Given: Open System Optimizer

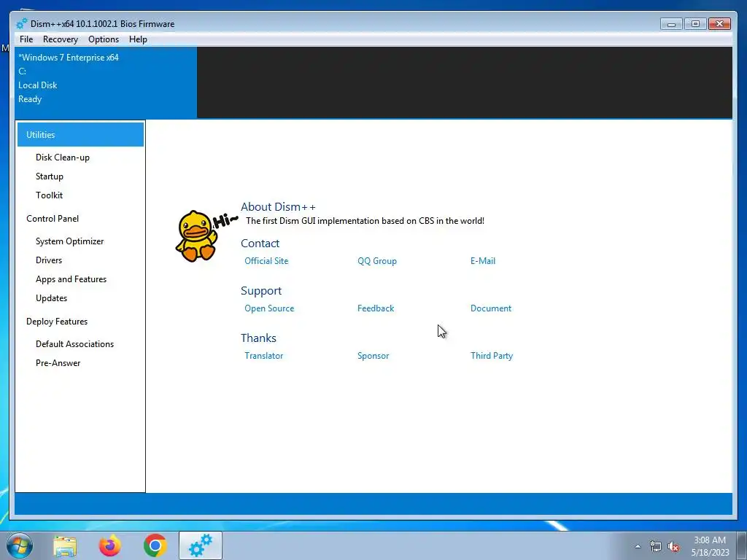Looking at the screenshot, I should [x=69, y=241].
